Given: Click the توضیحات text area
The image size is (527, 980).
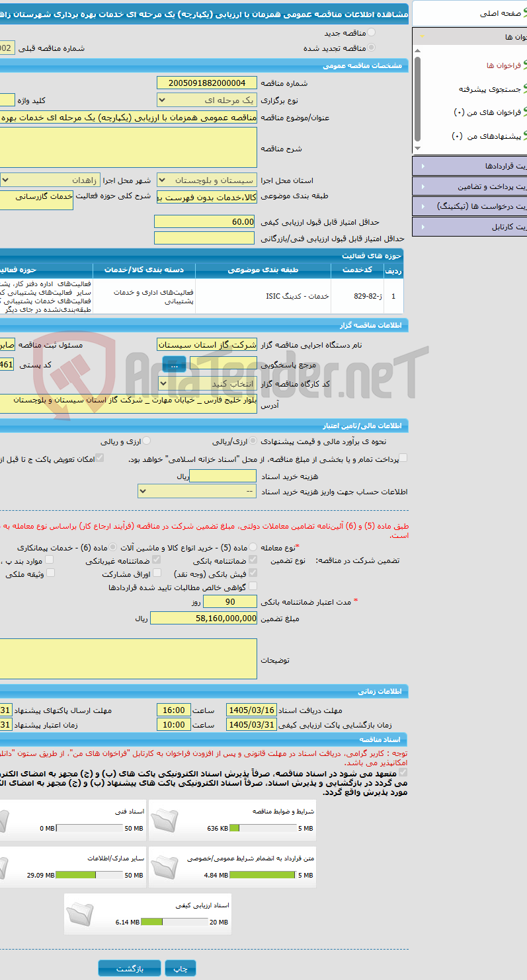Looking at the screenshot, I should point(128,659).
